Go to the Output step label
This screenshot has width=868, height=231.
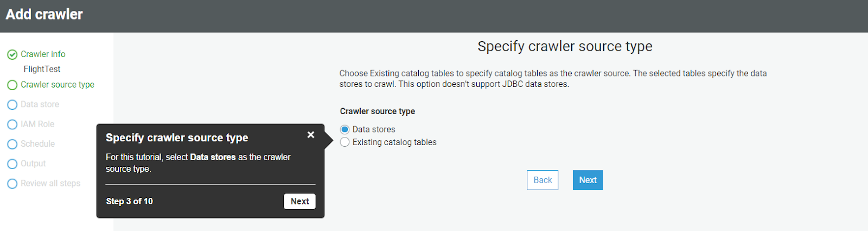pos(33,164)
